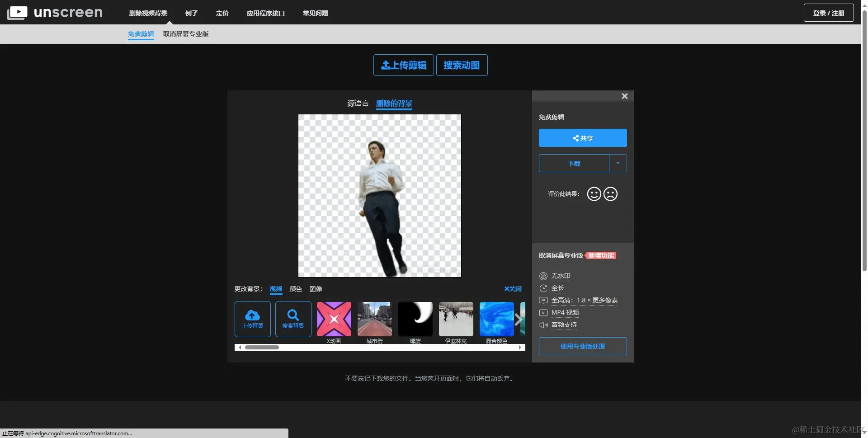Screen dimensions: 868x438
Task: Click the 音频支持 feature text
Action: [564, 325]
